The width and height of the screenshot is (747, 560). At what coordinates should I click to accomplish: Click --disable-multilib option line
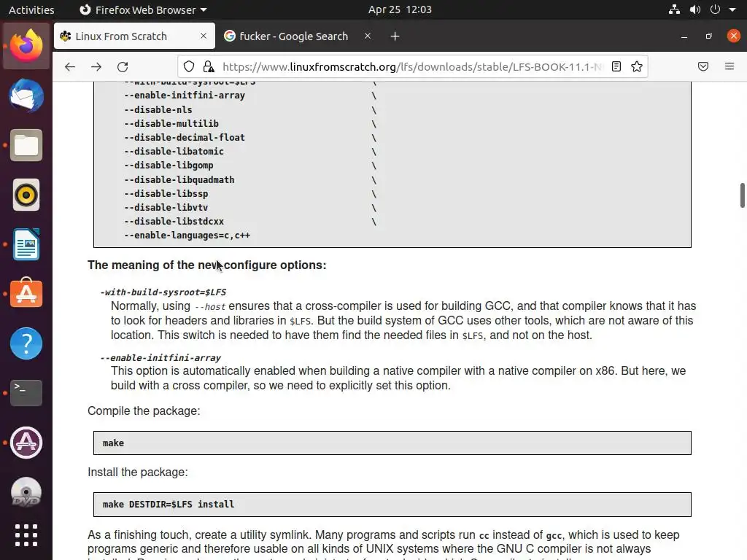(x=171, y=124)
